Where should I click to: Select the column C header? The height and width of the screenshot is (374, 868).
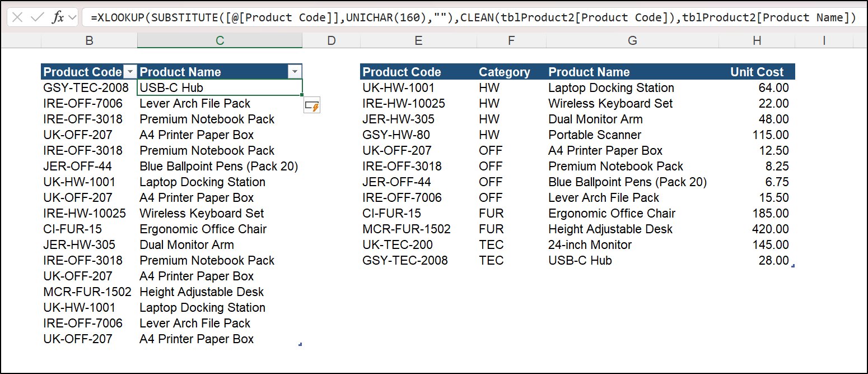220,40
